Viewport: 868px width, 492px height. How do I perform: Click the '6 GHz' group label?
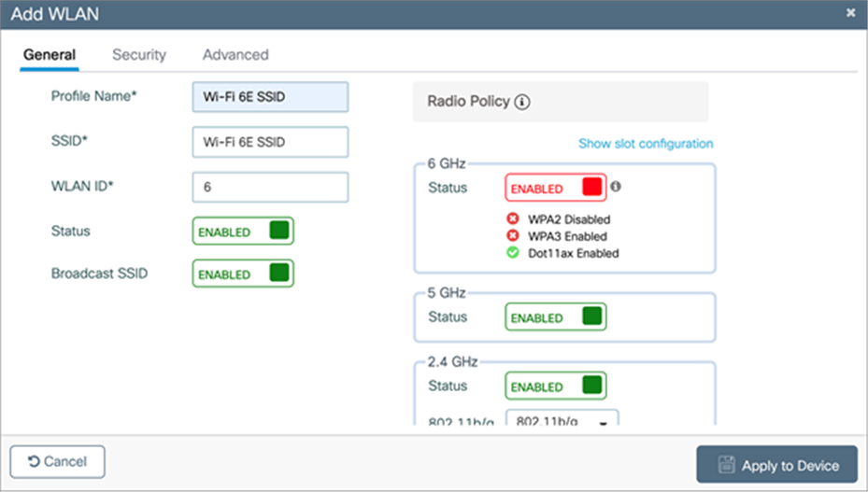(x=447, y=163)
